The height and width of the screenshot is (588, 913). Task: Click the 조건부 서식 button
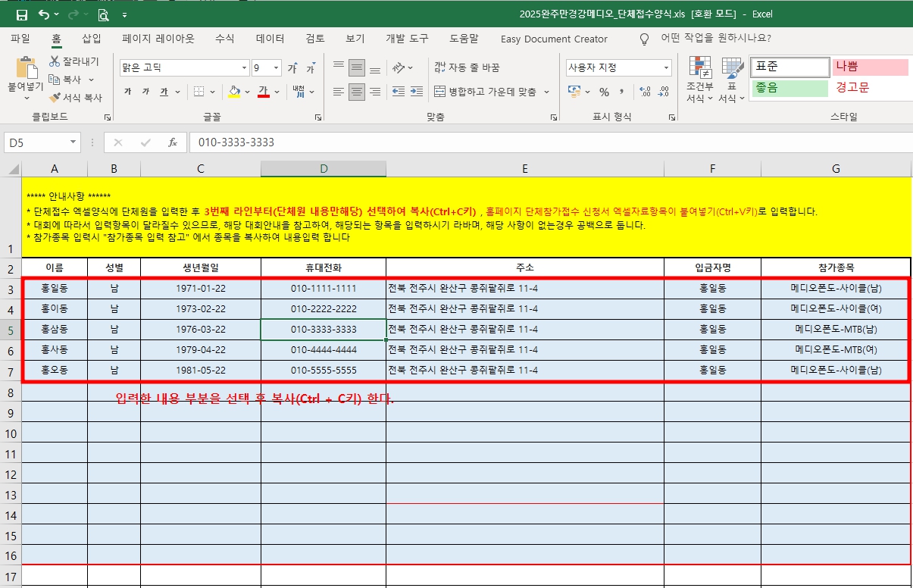699,80
